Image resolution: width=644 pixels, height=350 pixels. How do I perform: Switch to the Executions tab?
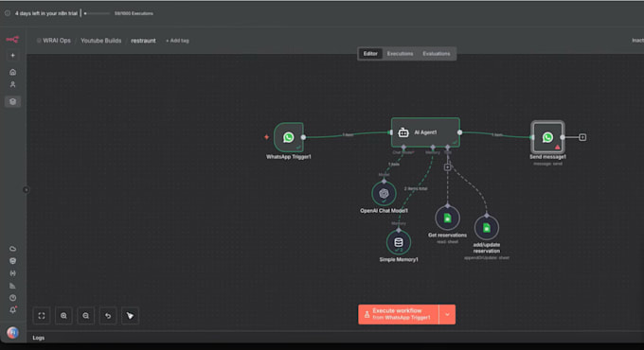(x=400, y=54)
